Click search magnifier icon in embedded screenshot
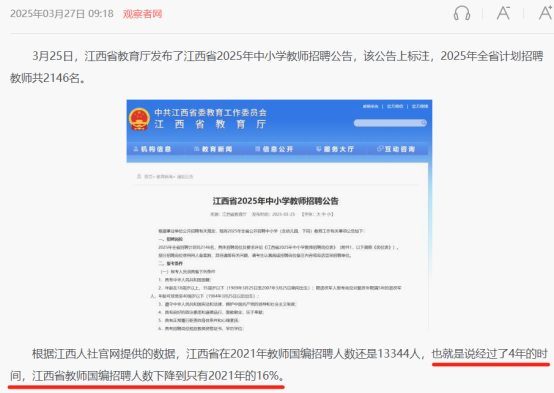554x393 pixels. (423, 123)
